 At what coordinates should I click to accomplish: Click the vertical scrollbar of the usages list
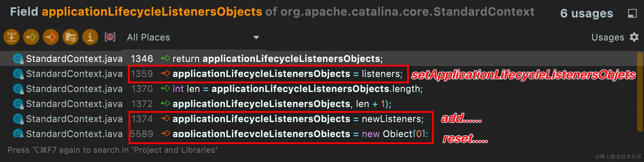click(x=640, y=92)
